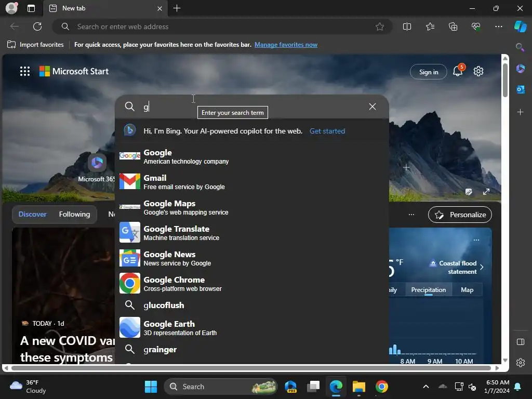Switch to the Following tab
Image resolution: width=532 pixels, height=399 pixels.
point(74,214)
